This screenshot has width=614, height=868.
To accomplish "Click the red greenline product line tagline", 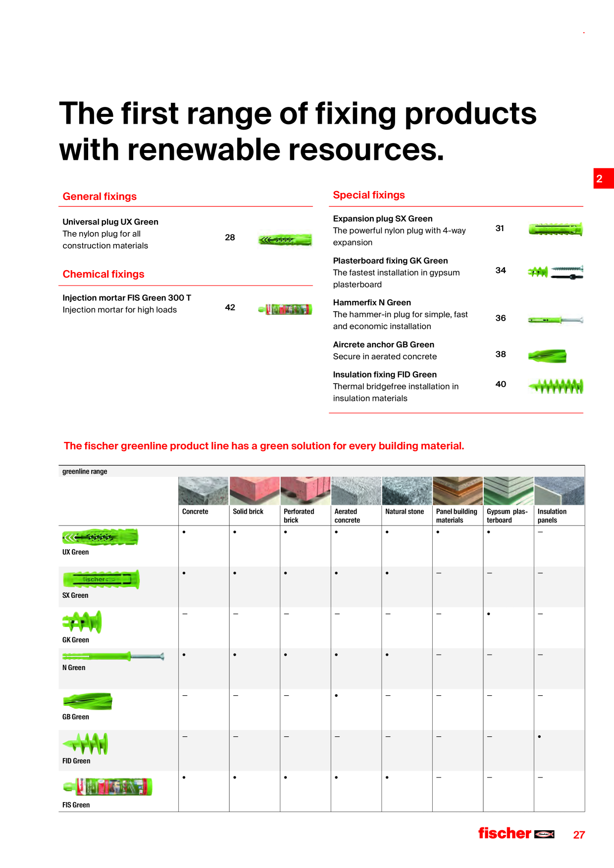I will coord(264,446).
